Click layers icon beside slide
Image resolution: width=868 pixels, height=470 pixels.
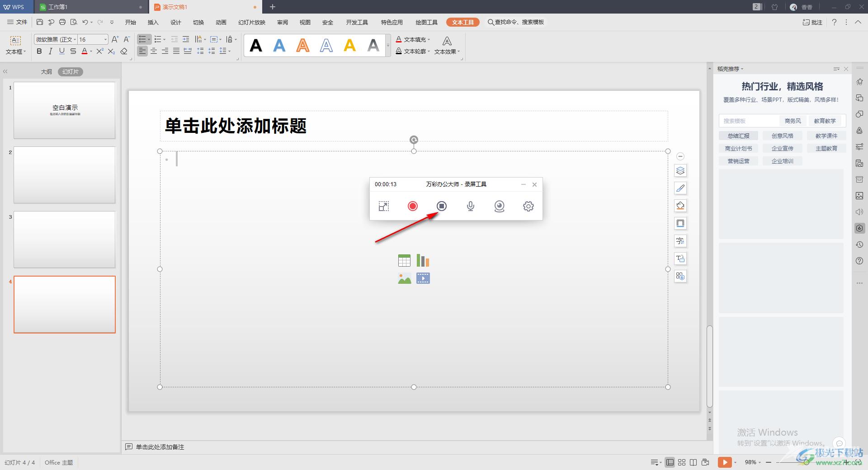coord(680,170)
